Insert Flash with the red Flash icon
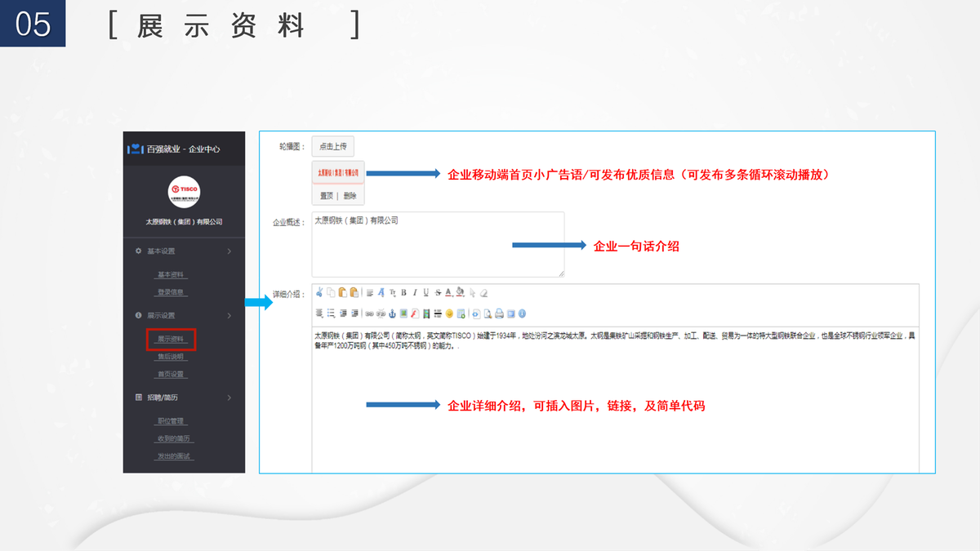Screen dimensions: 980x551 (x=415, y=313)
